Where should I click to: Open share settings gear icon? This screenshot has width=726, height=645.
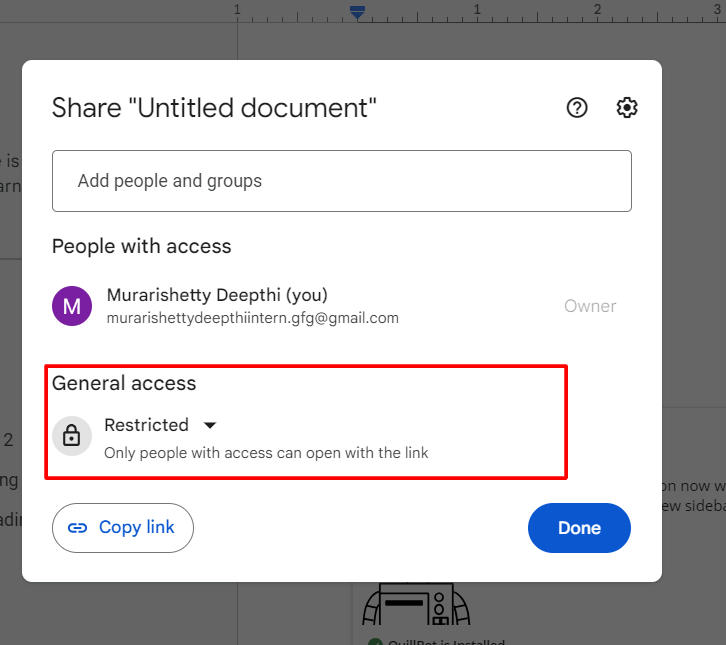(x=627, y=108)
